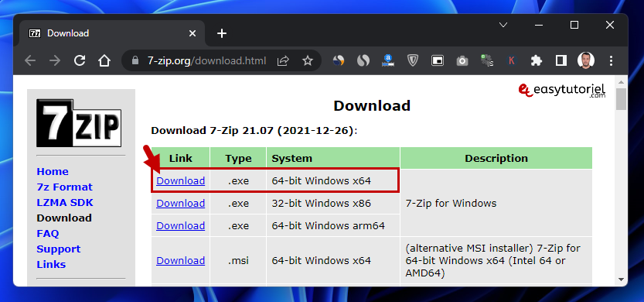The height and width of the screenshot is (302, 644).
Task: Expand the tab search chevron
Action: [503, 25]
